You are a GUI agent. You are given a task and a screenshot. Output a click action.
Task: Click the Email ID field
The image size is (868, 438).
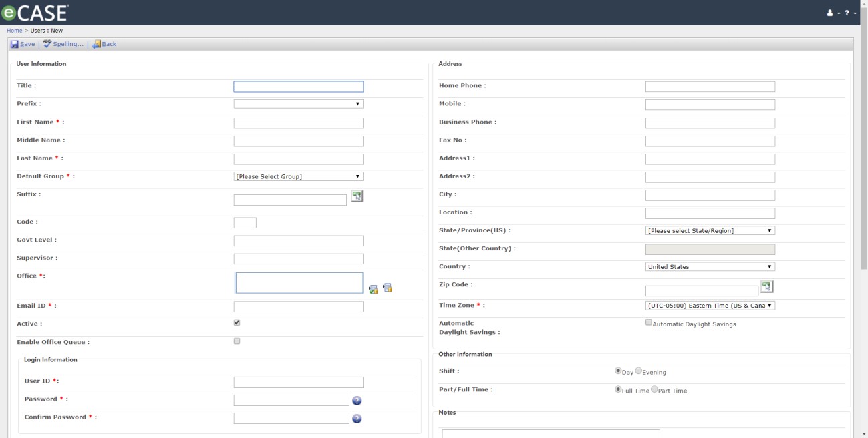pyautogui.click(x=299, y=307)
